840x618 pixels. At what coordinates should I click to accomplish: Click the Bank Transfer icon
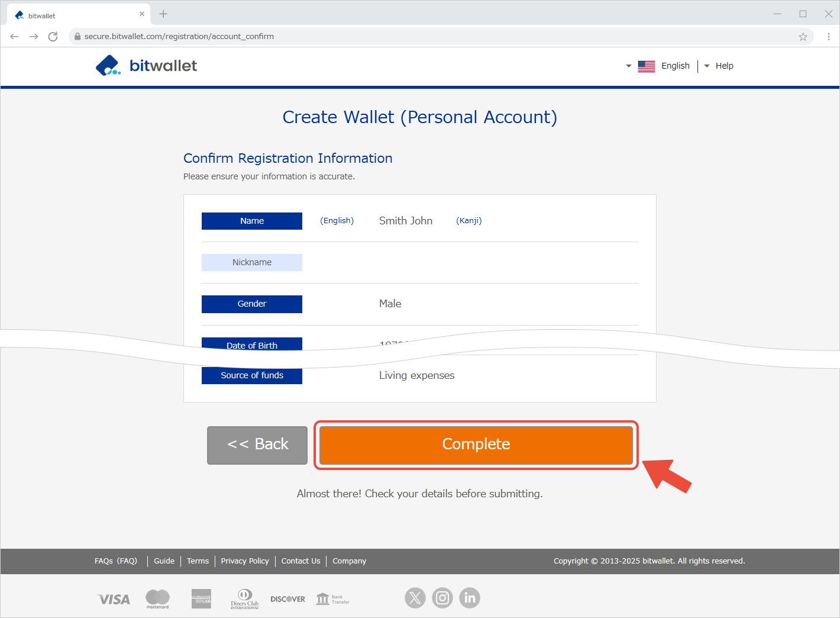tap(332, 599)
